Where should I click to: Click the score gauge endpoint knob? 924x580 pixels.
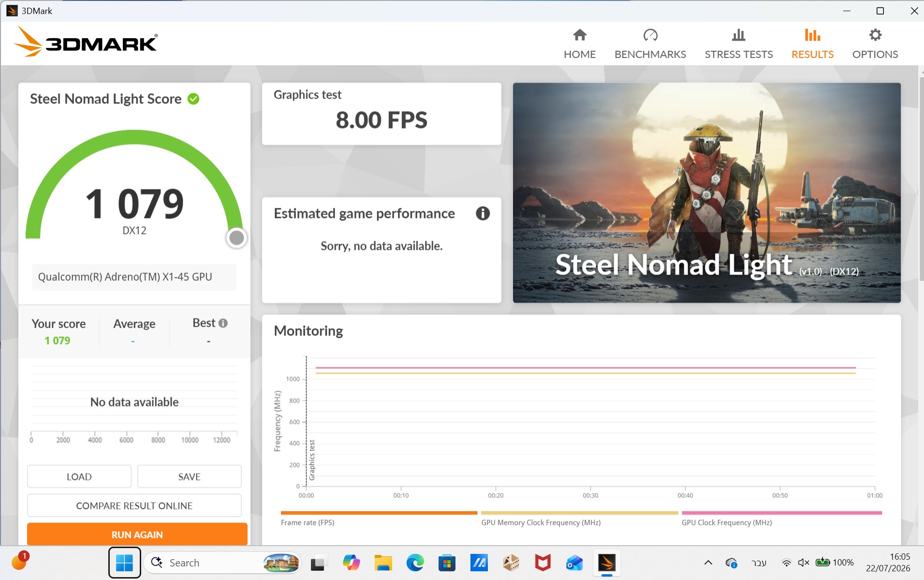click(x=236, y=238)
